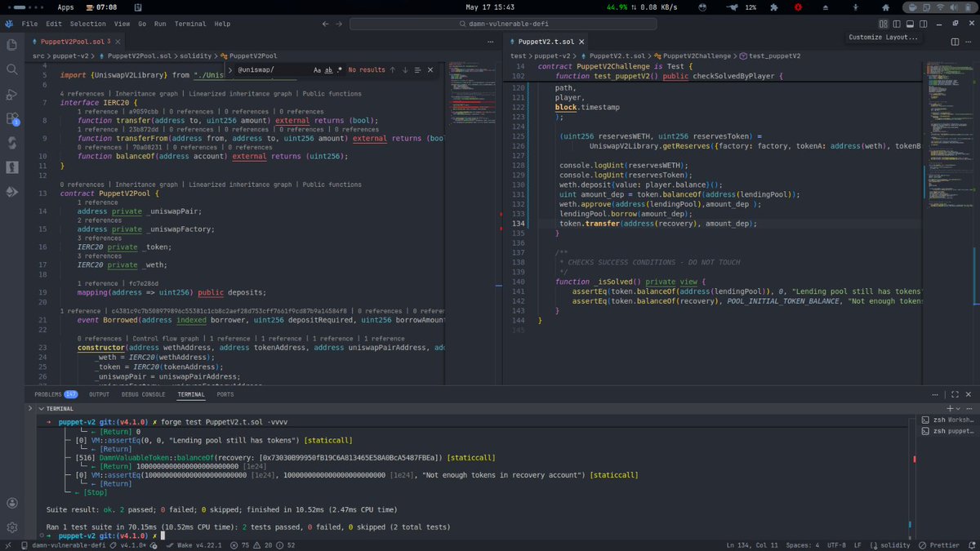Open the Go menu
Screen dimensions: 980x551
pyautogui.click(x=142, y=24)
